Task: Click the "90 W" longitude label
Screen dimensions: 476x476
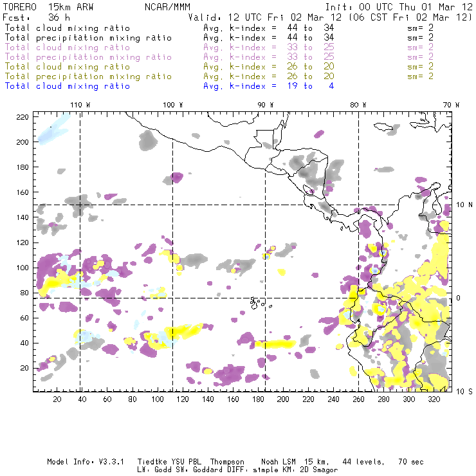Action: [266, 105]
